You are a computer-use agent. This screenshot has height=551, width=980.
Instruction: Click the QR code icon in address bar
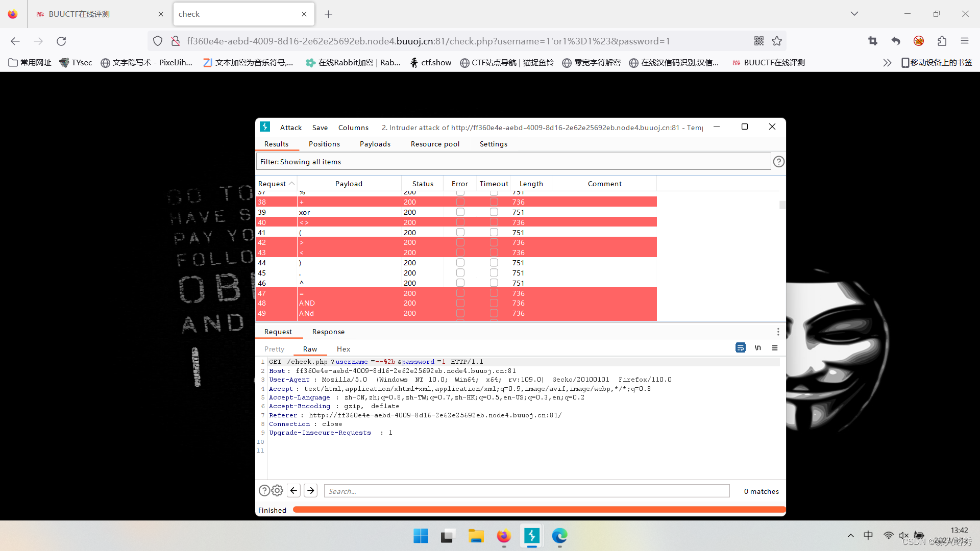coord(759,41)
